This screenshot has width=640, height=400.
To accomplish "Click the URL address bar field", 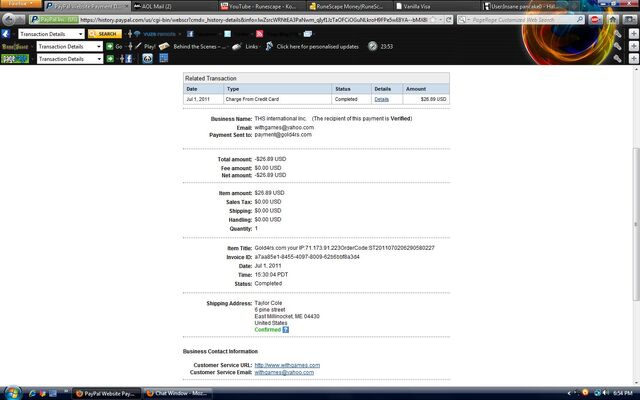I will [253, 20].
